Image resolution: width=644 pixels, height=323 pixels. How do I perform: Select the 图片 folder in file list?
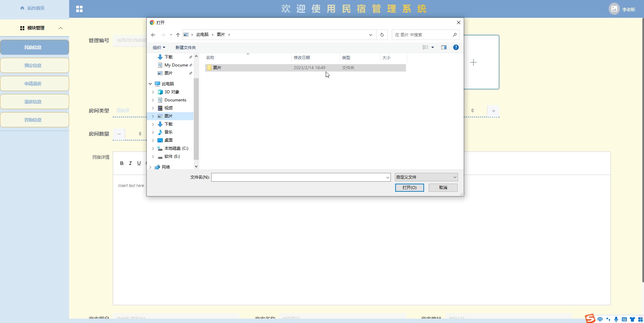click(x=217, y=68)
